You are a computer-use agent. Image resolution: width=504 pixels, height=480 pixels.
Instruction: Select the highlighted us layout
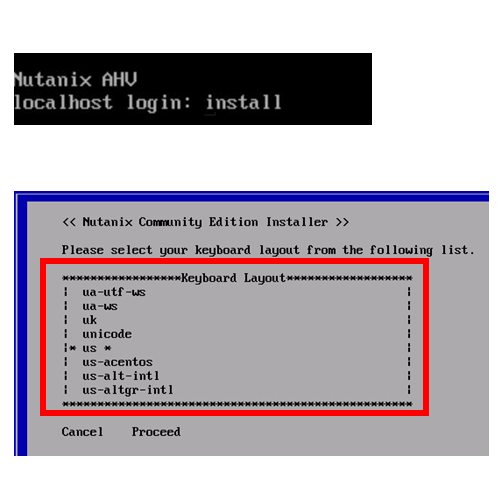coord(89,348)
